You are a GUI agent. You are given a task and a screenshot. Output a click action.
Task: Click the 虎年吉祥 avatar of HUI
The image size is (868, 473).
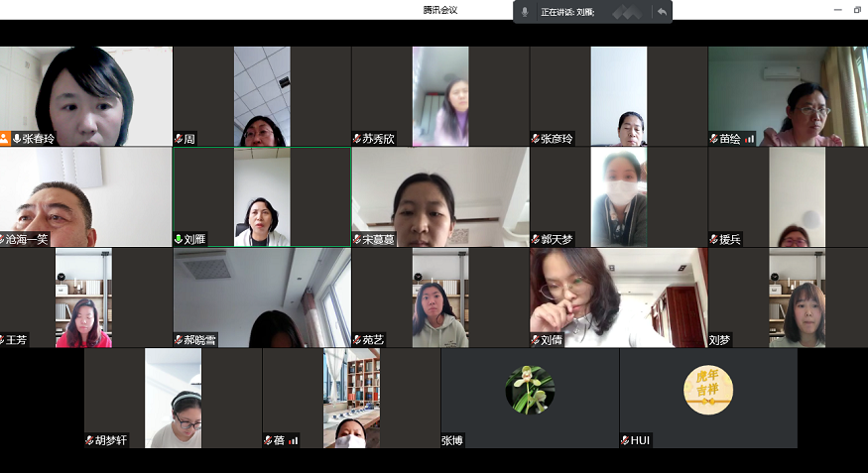tap(708, 390)
